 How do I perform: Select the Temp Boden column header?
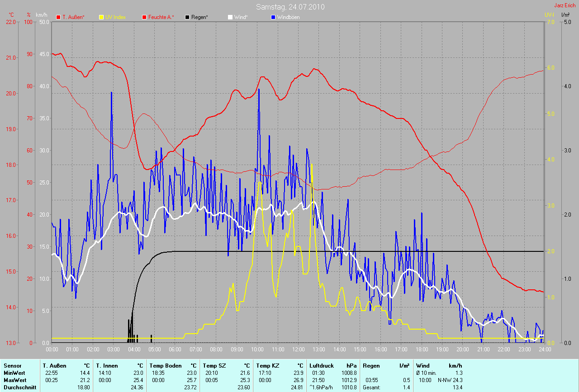tap(166, 365)
